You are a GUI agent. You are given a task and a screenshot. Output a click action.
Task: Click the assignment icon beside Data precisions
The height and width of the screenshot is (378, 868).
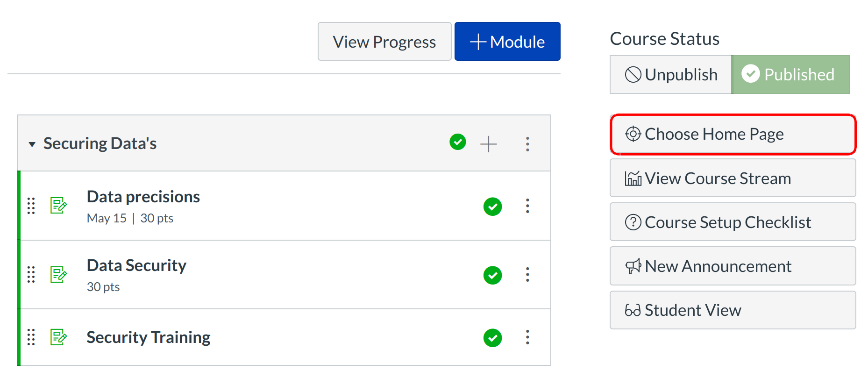pos(58,205)
